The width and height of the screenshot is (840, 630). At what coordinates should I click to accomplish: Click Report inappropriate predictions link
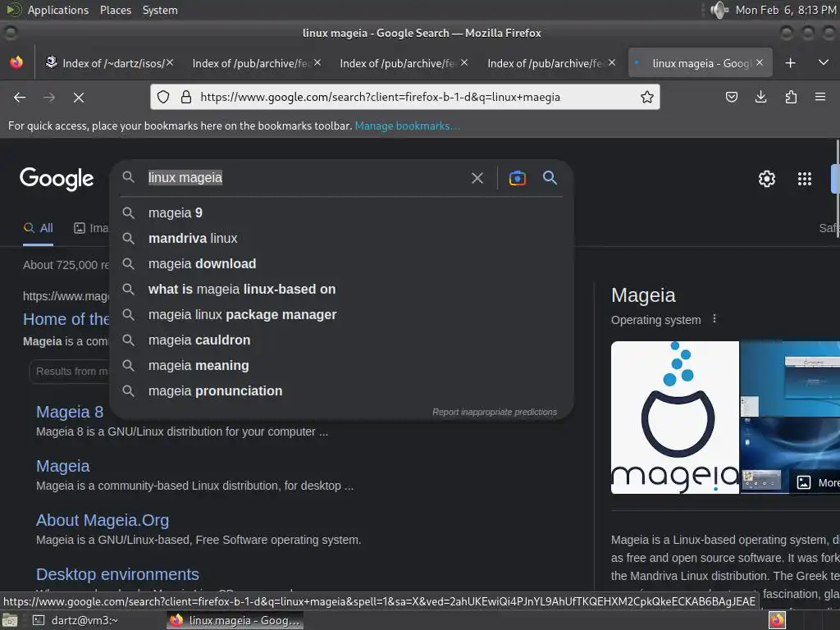[x=495, y=412]
